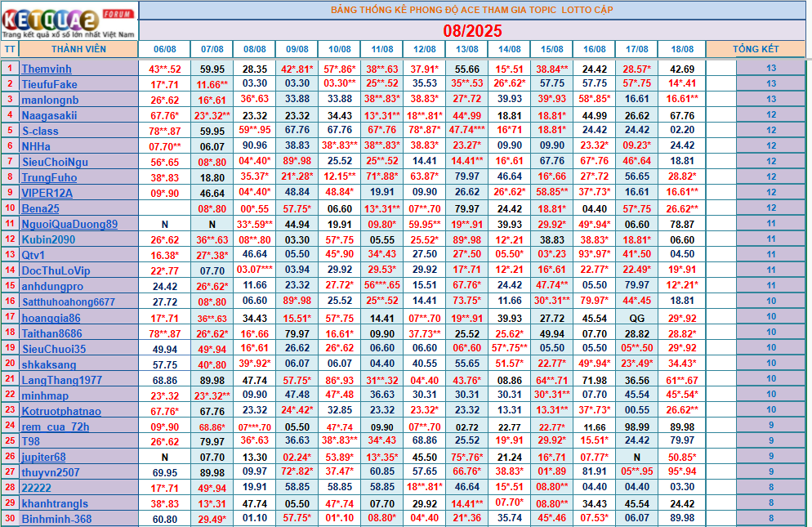Click the 16/08 date column header
Screen dimensions: 812x527
coord(595,49)
